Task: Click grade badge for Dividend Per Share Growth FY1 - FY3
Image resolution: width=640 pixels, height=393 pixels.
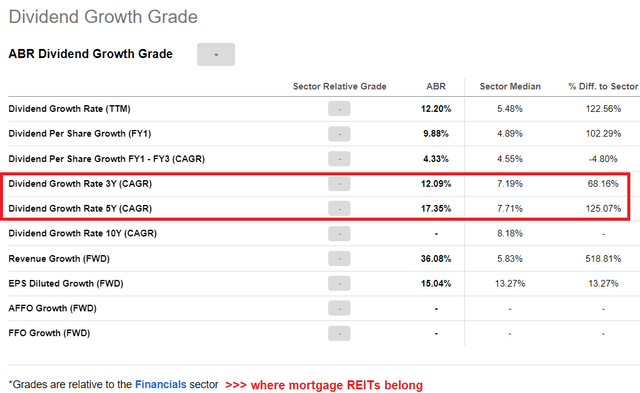Action: [339, 159]
